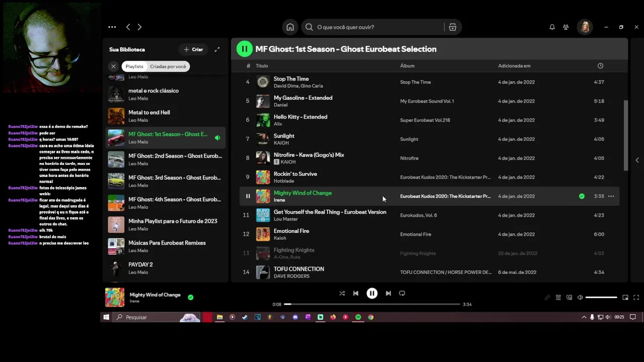Open 'Minha Playlist para o Futuro de 2023'
The height and width of the screenshot is (362, 644).
coord(165,225)
